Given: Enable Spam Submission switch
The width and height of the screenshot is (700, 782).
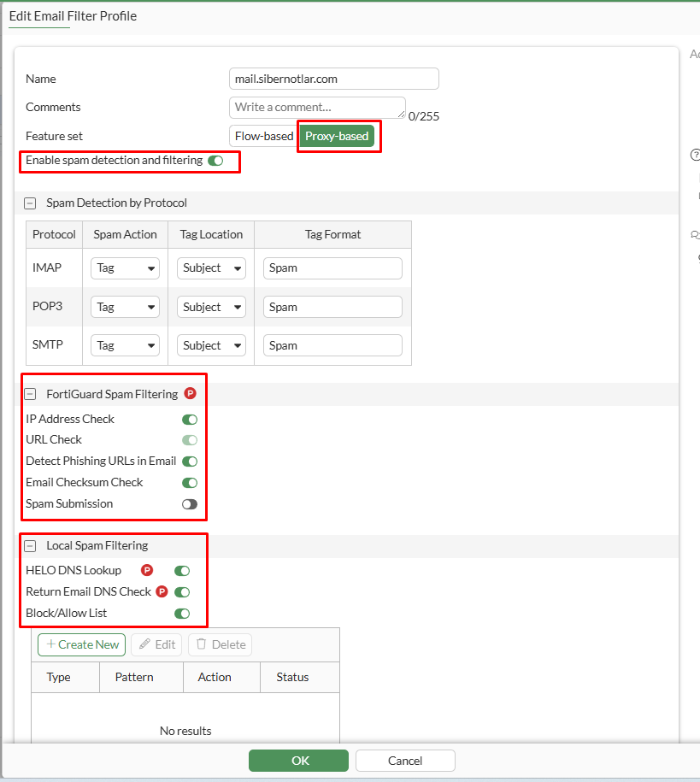Looking at the screenshot, I should [x=190, y=504].
